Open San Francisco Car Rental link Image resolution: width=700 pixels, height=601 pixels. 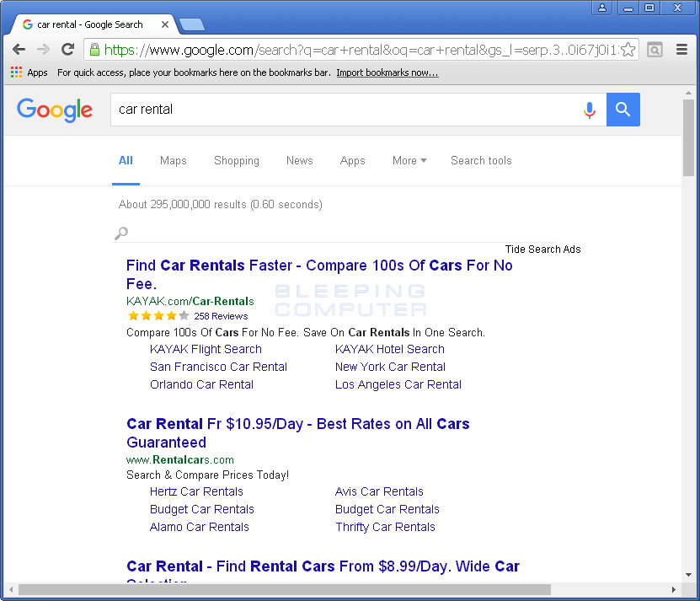click(218, 367)
